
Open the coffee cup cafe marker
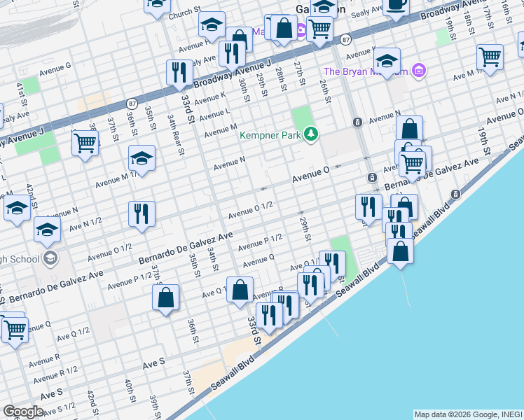pyautogui.click(x=396, y=7)
